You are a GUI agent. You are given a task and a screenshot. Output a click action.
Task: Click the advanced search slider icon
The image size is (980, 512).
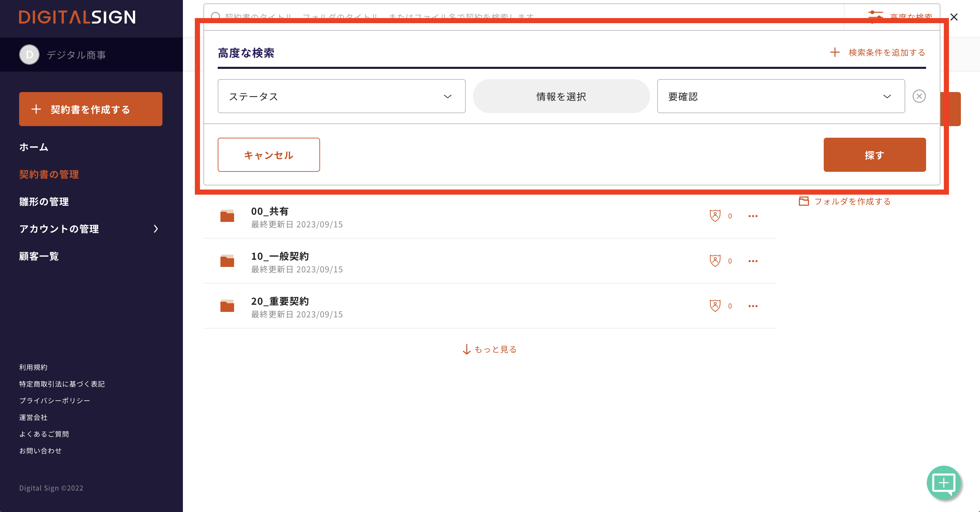tap(875, 15)
